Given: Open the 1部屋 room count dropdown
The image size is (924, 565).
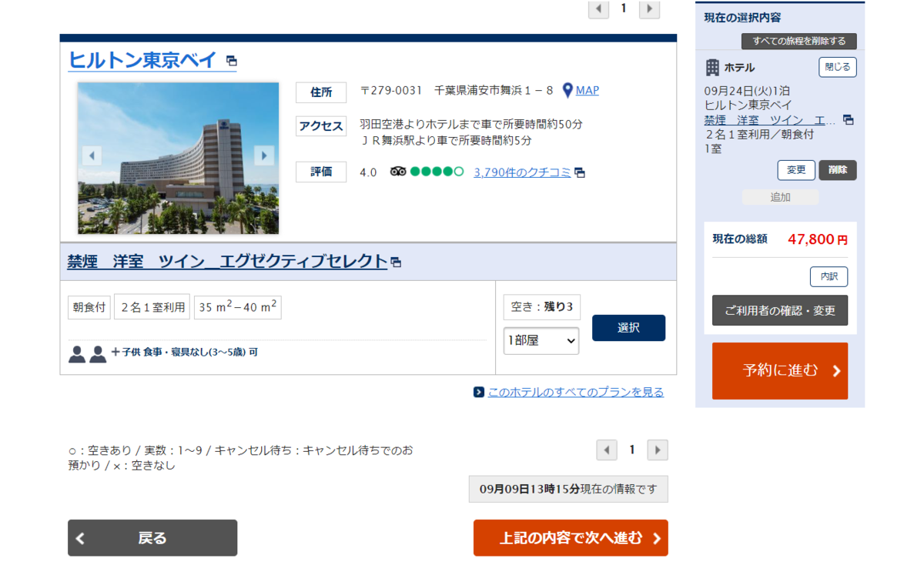Looking at the screenshot, I should [x=541, y=341].
